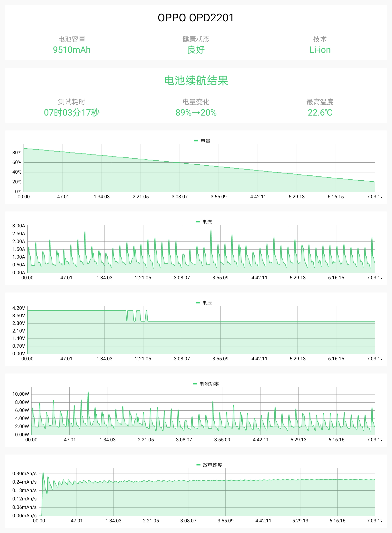392x533 pixels.
Task: Click the 0.18mAh/s axis label
Action: 24,490
